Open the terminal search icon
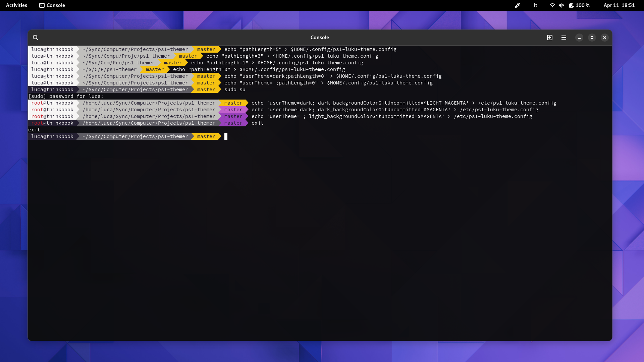Screen dimensions: 644x362 tap(36, 38)
